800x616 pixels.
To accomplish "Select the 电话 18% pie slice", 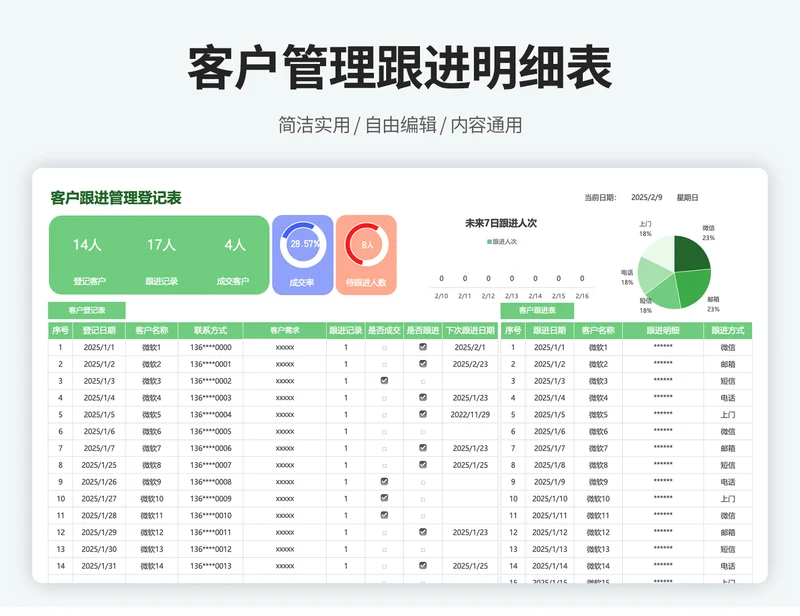I will pyautogui.click(x=652, y=274).
